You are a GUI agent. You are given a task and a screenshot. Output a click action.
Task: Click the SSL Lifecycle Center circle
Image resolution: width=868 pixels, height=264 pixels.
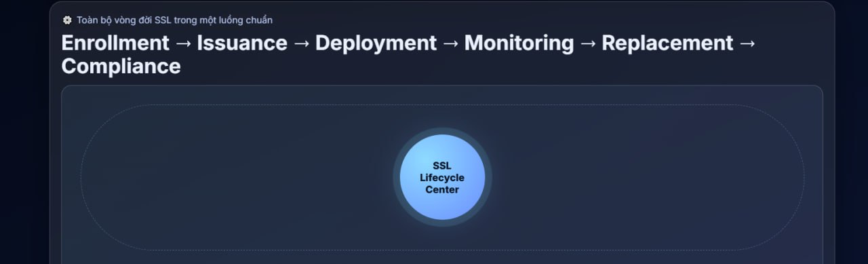(442, 177)
